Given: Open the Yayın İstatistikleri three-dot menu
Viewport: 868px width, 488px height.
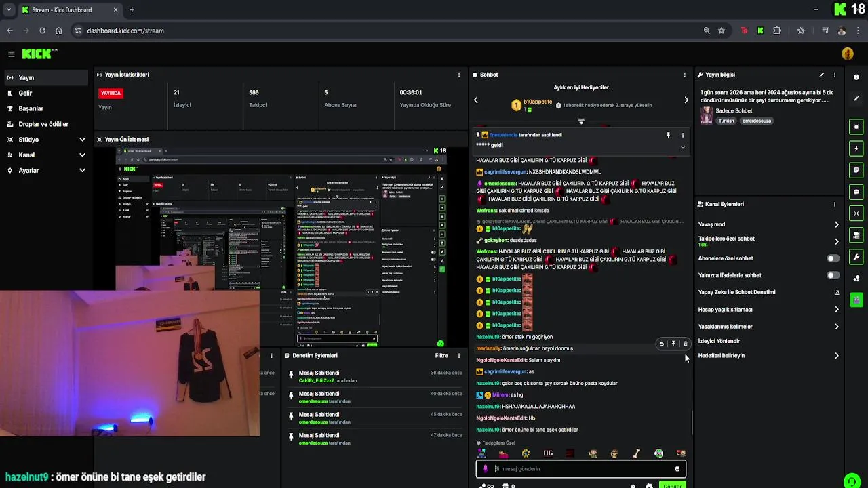Looking at the screenshot, I should click(x=459, y=75).
